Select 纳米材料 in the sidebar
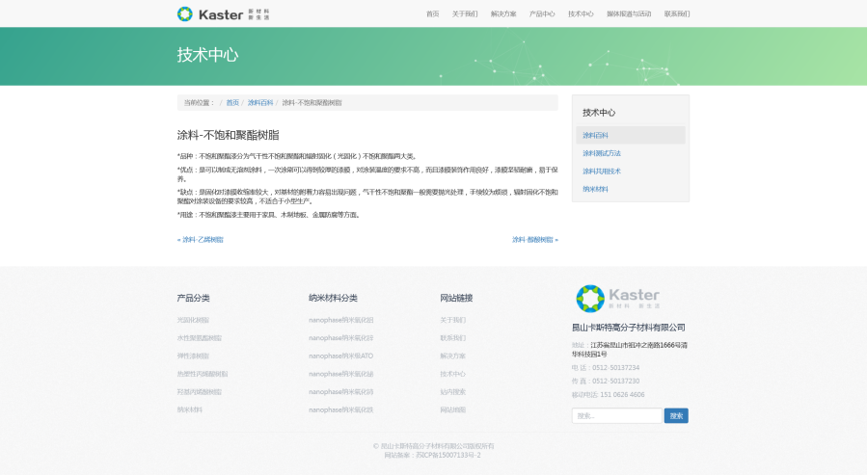This screenshot has height=475, width=868. [595, 189]
